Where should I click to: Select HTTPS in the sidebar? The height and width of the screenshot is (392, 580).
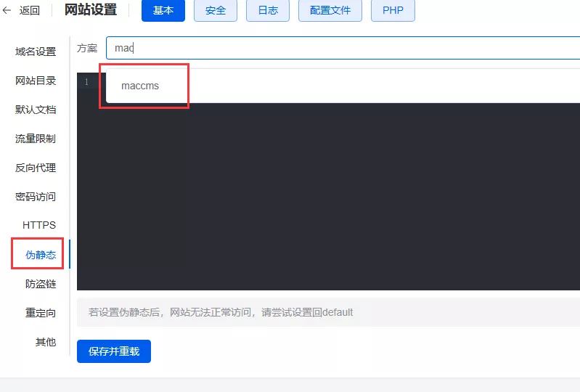tap(39, 225)
